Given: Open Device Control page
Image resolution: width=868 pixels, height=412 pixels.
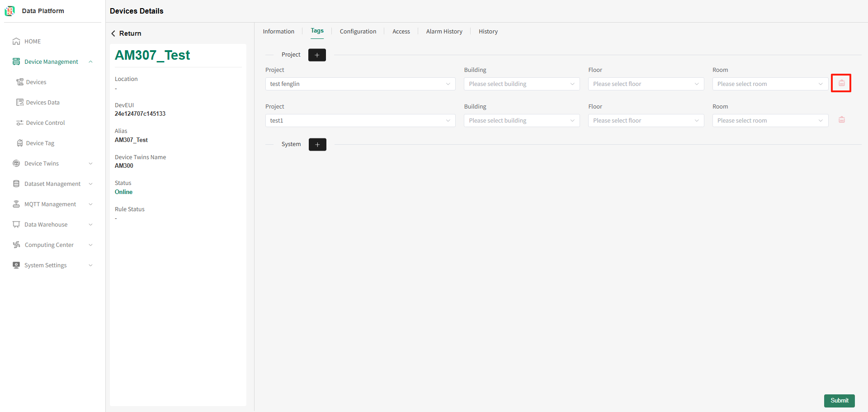Looking at the screenshot, I should tap(45, 123).
